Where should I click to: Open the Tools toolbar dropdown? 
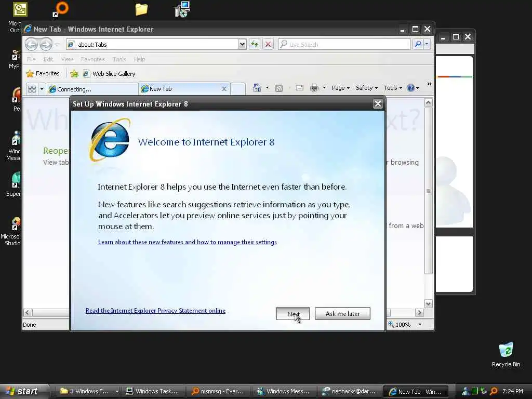click(393, 88)
